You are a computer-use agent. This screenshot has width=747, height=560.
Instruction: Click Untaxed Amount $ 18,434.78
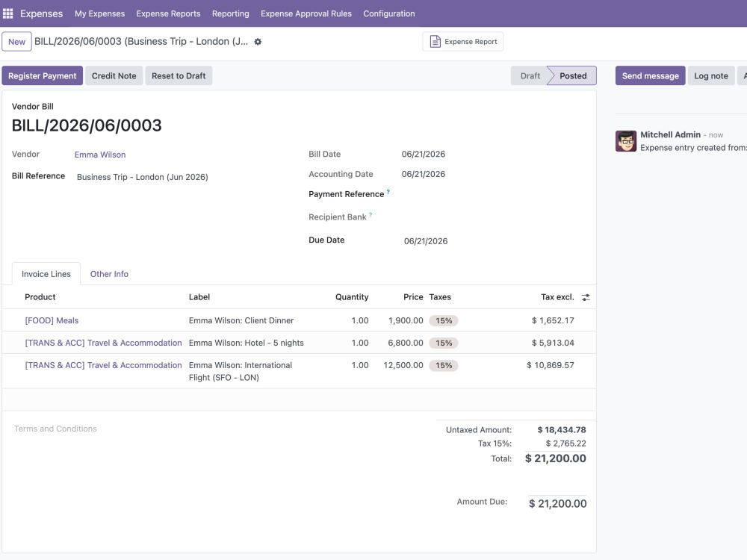[562, 430]
